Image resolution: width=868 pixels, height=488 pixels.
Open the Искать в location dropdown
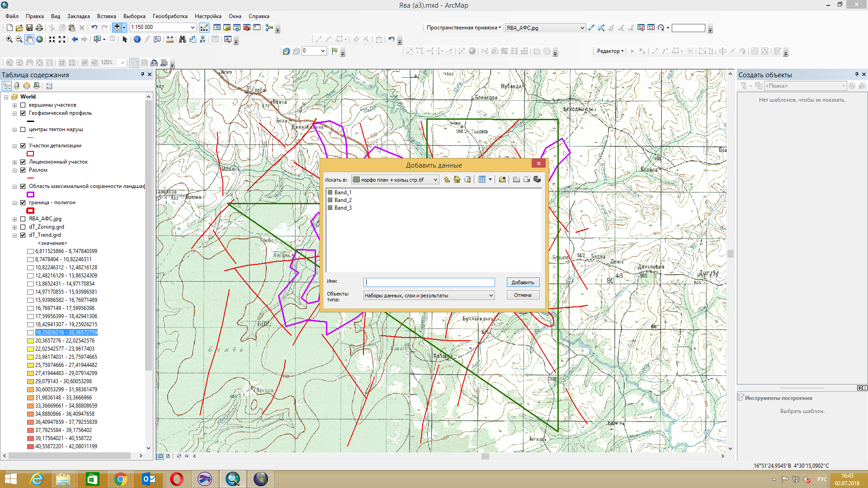435,180
